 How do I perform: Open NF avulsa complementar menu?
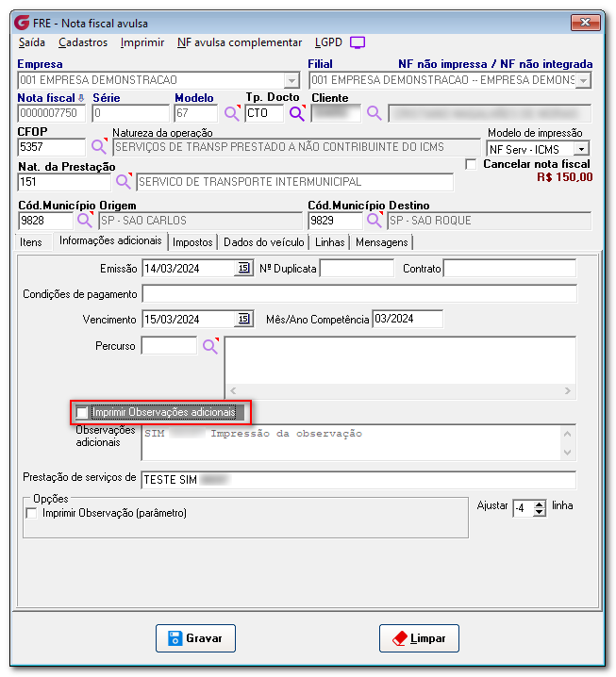(x=240, y=42)
